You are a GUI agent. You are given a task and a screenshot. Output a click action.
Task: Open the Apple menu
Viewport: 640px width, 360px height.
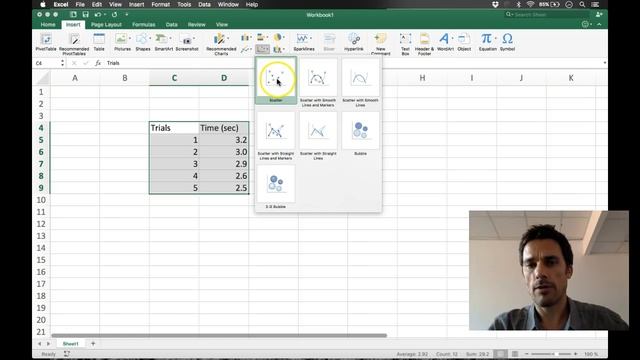pos(43,4)
